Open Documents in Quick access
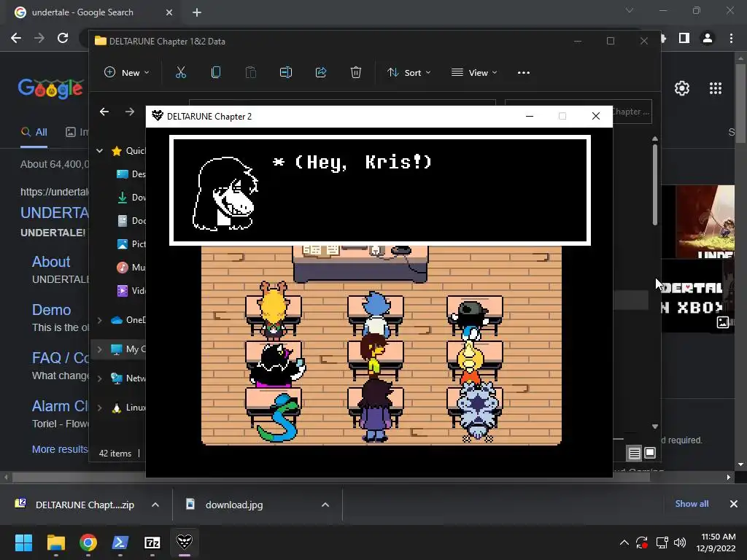The height and width of the screenshot is (560, 747). pyautogui.click(x=131, y=221)
